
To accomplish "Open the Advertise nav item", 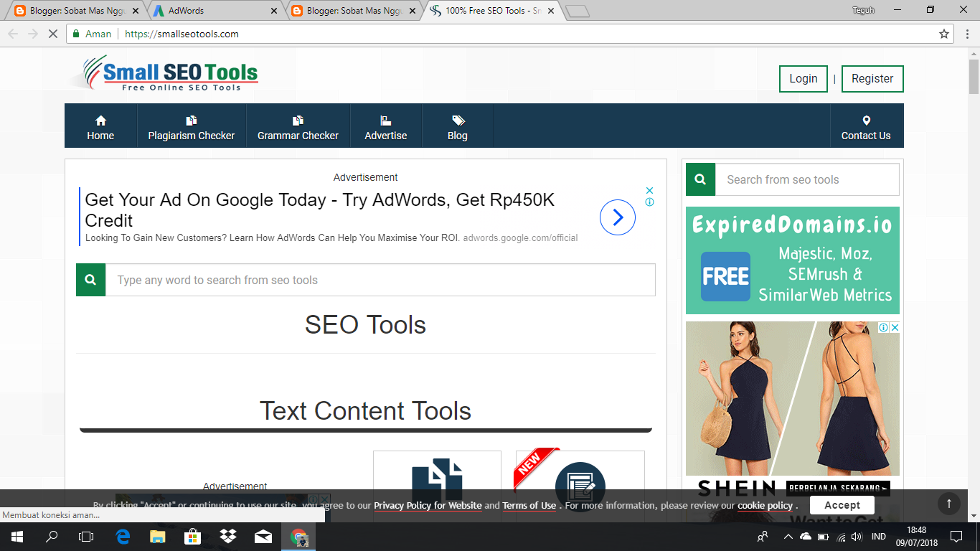I will coord(386,126).
